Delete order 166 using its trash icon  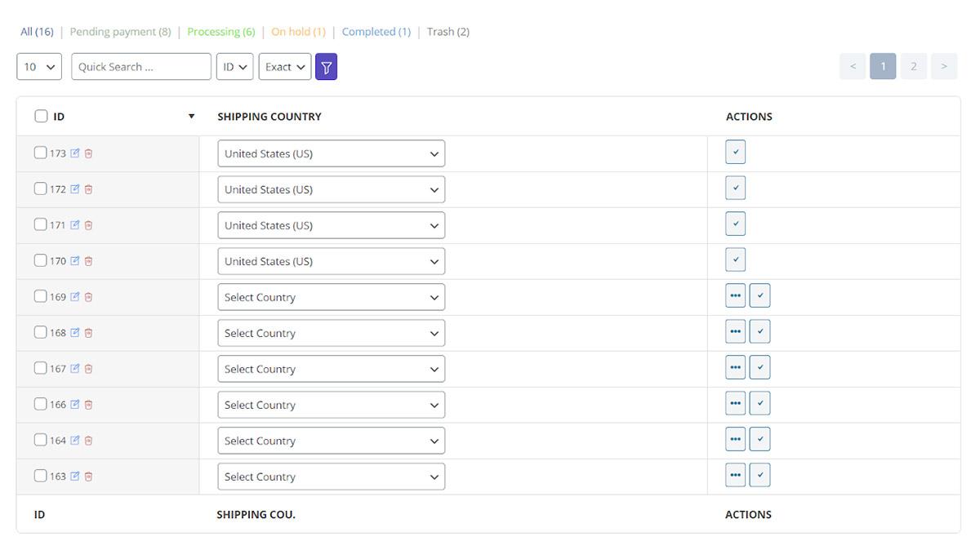click(x=88, y=405)
